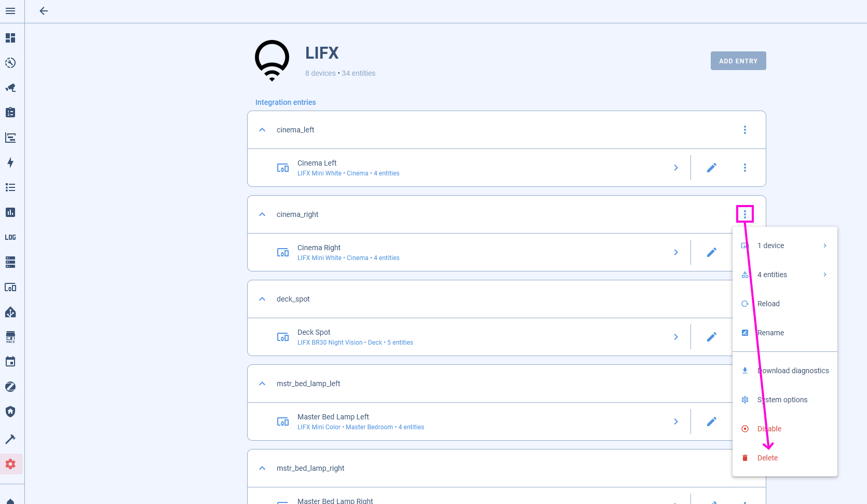
Task: Open Developer Tools hammer icon
Action: 10,439
